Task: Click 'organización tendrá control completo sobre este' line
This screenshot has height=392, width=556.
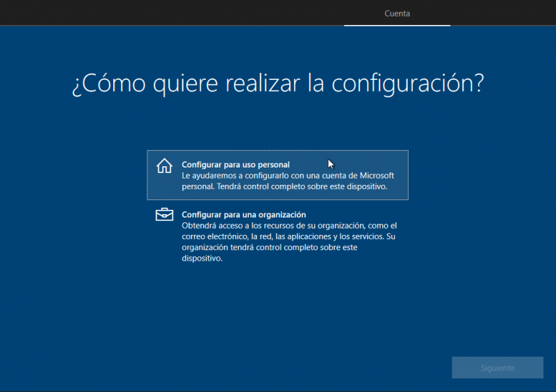Action: (270, 247)
